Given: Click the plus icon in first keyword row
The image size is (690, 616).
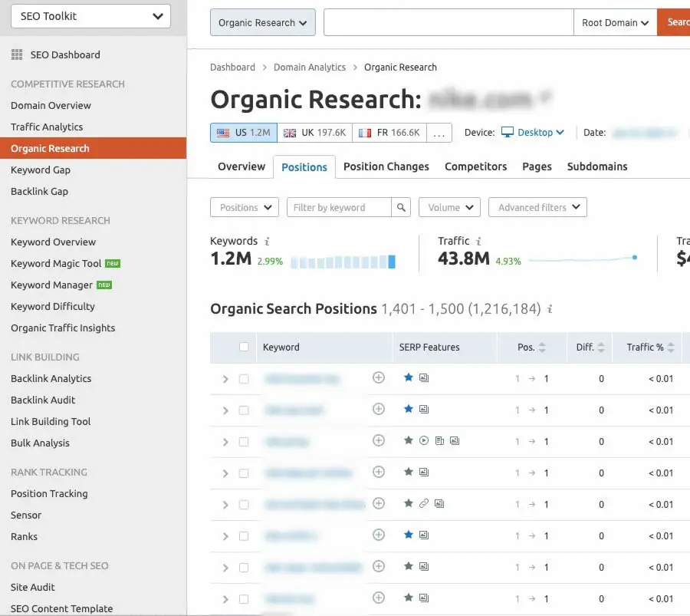Looking at the screenshot, I should coord(379,377).
